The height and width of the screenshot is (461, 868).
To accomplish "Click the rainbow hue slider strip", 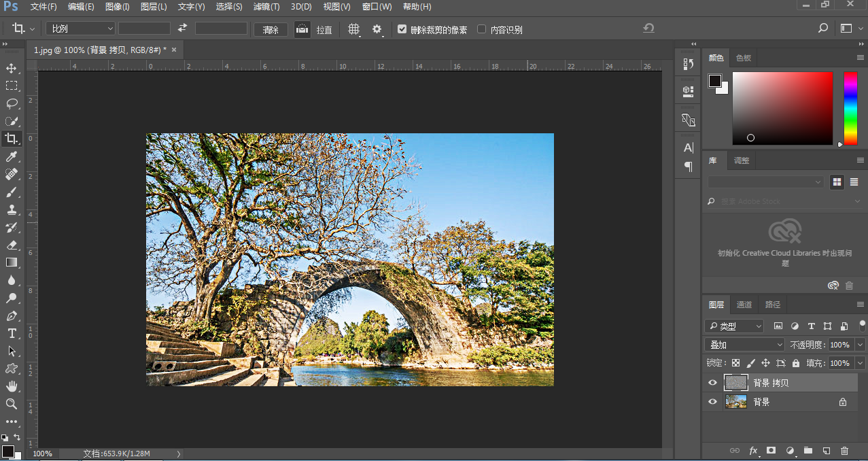I will coord(850,107).
